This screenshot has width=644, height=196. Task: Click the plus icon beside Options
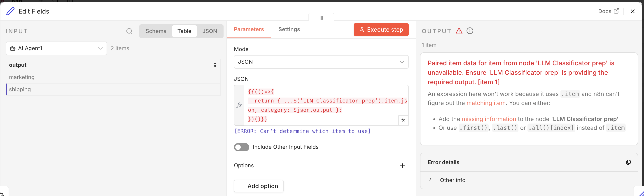[x=402, y=166]
